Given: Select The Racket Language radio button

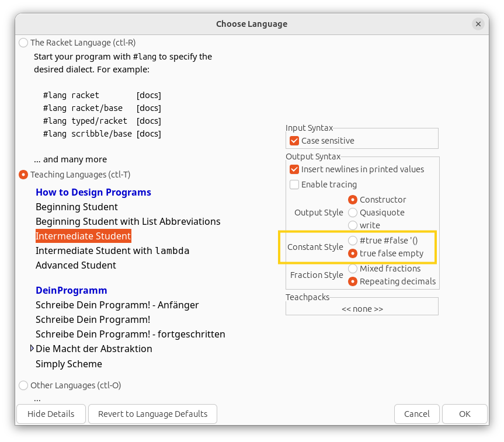Looking at the screenshot, I should tap(23, 43).
